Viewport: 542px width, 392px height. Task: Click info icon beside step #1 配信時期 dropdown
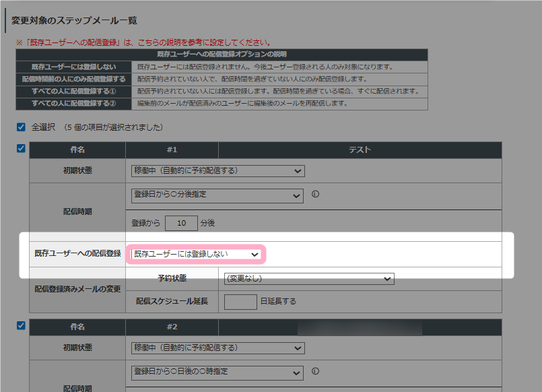coord(315,195)
